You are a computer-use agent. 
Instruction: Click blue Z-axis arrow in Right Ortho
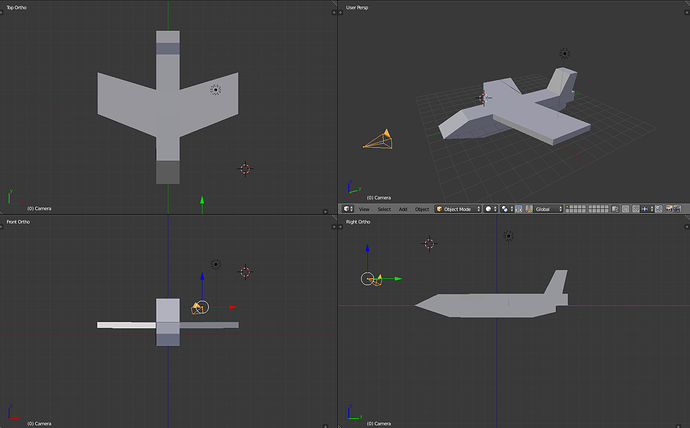coord(367,249)
